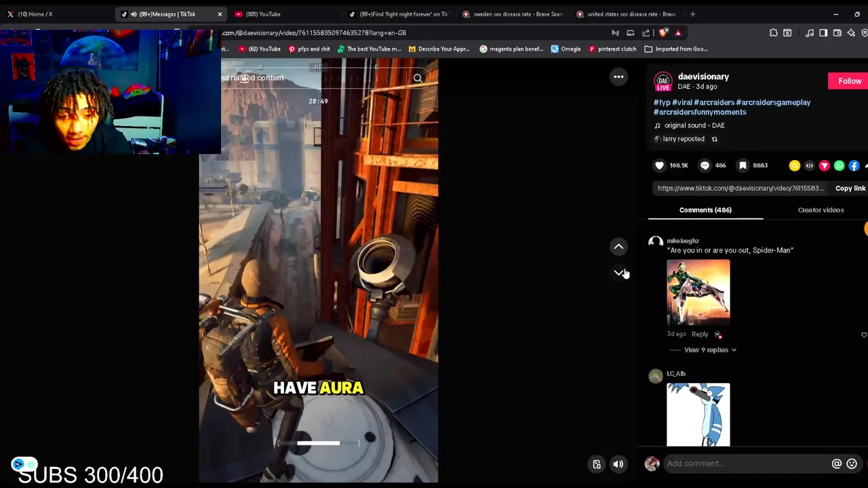This screenshot has height=488, width=868.
Task: Open a new browser tab
Action: (x=692, y=14)
